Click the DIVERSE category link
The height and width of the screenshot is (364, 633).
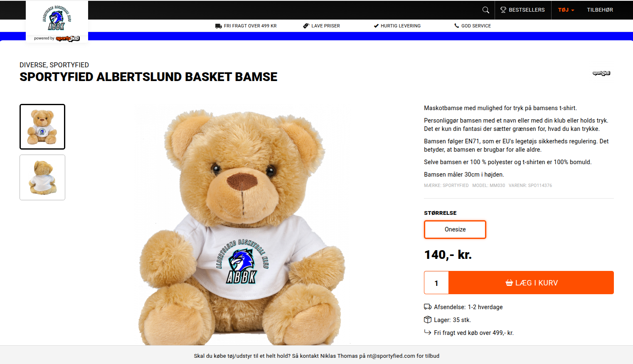click(33, 65)
